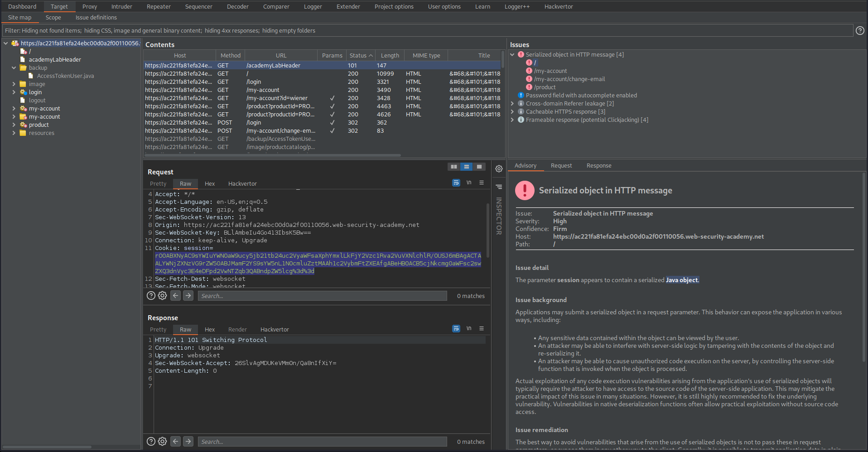The width and height of the screenshot is (868, 452).
Task: Sort contents by MIME type column
Action: [x=426, y=55]
